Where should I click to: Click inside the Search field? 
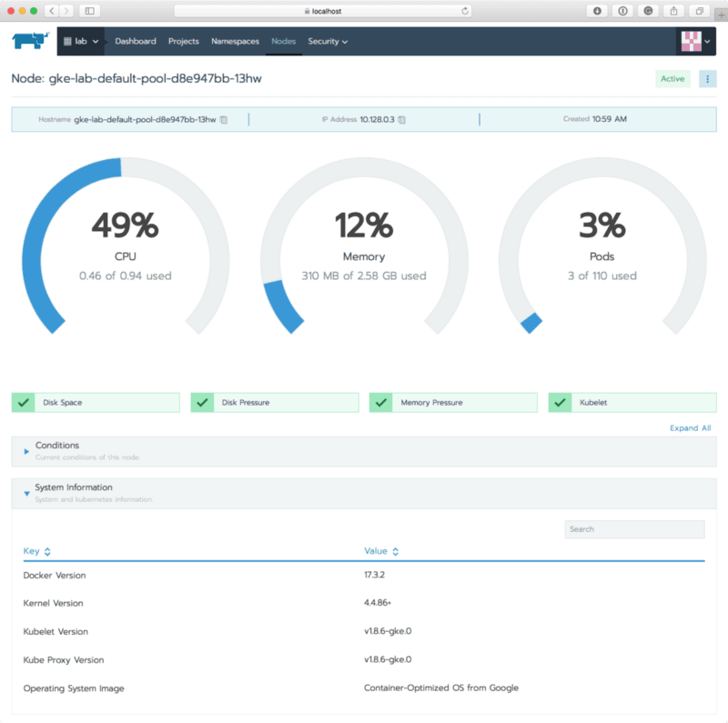point(633,529)
